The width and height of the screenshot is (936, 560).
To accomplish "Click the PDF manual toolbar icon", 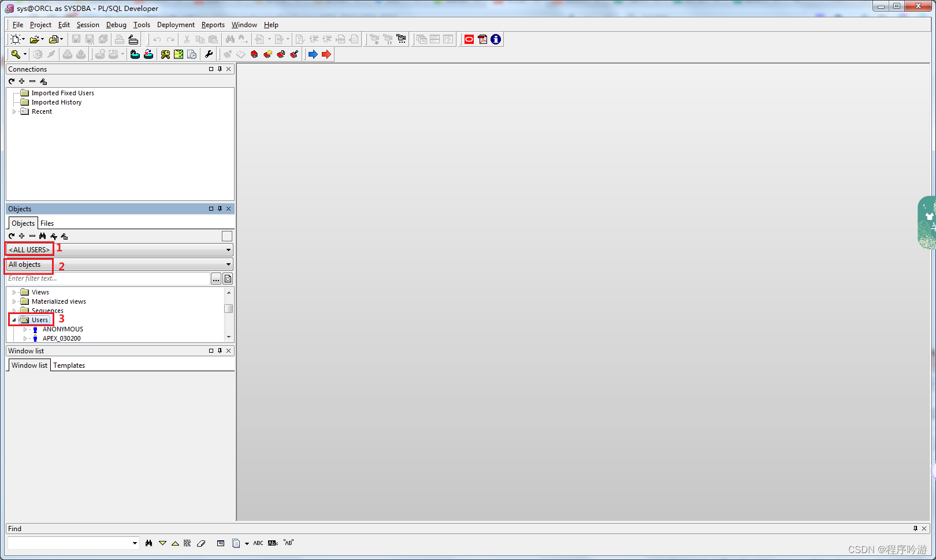I will [x=482, y=39].
